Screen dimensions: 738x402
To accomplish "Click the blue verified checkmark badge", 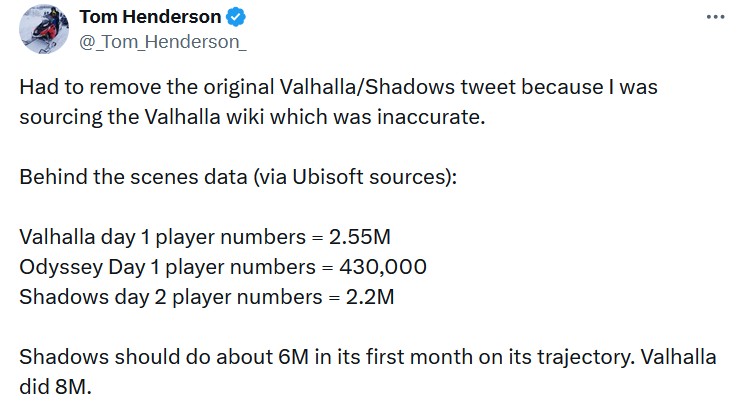I will tap(235, 17).
